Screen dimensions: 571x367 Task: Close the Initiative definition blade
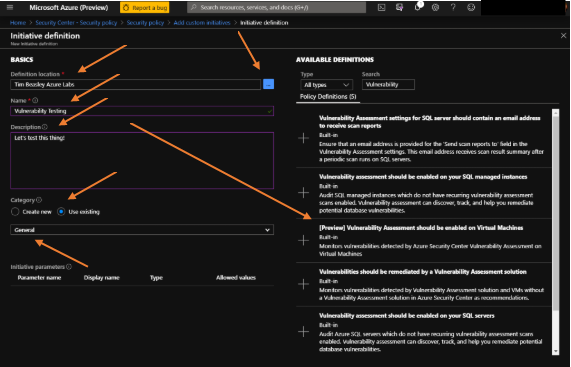[x=563, y=36]
